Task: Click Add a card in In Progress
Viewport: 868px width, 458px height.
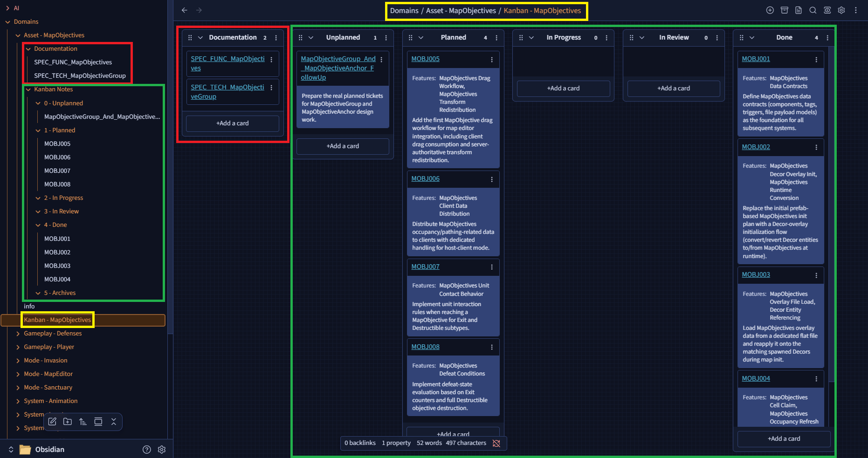Action: [x=563, y=89]
